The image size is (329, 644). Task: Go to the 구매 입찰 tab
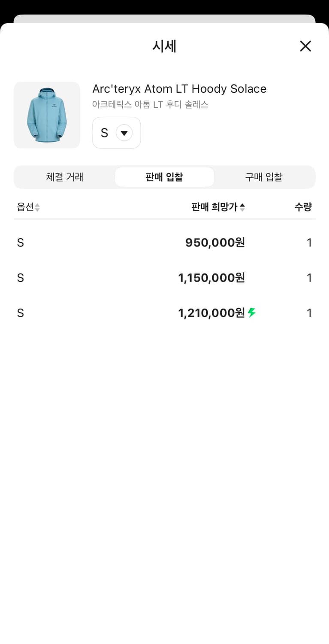(264, 177)
